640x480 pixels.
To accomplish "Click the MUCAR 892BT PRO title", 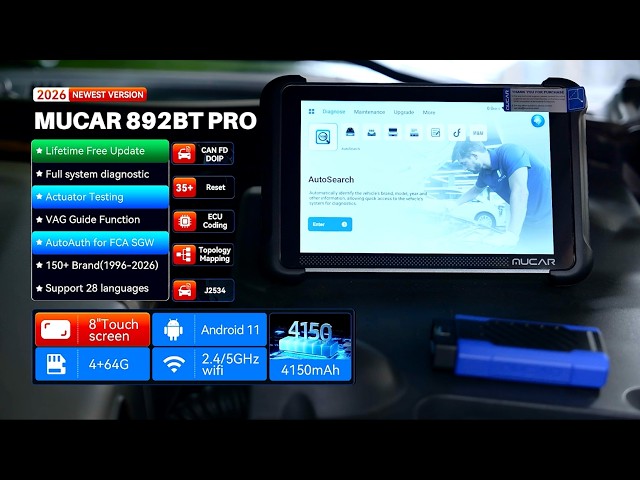I will point(145,120).
